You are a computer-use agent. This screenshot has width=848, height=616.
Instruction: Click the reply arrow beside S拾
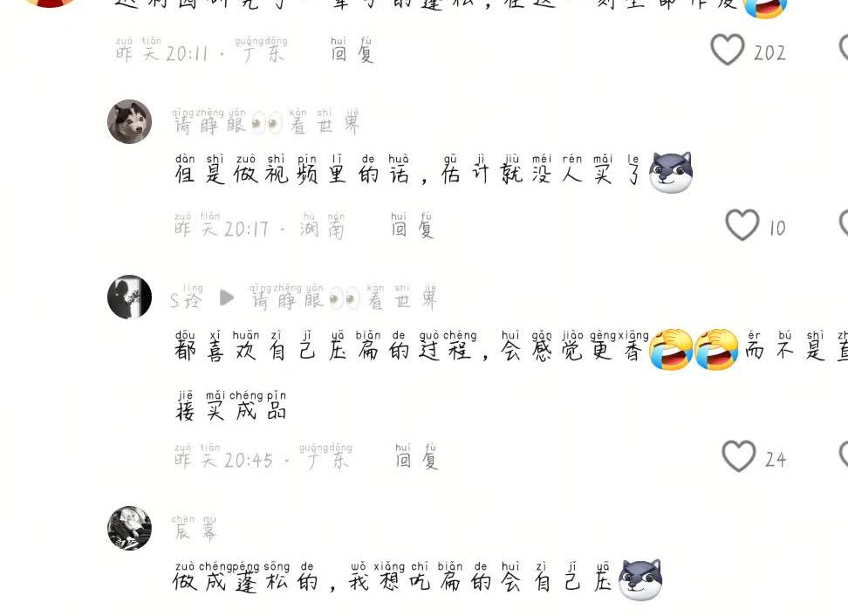[227, 298]
